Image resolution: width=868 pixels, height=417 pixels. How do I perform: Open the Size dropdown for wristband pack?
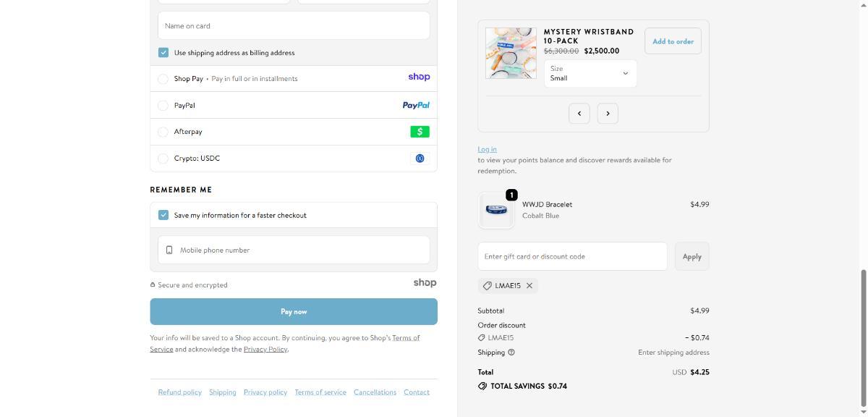pyautogui.click(x=590, y=73)
